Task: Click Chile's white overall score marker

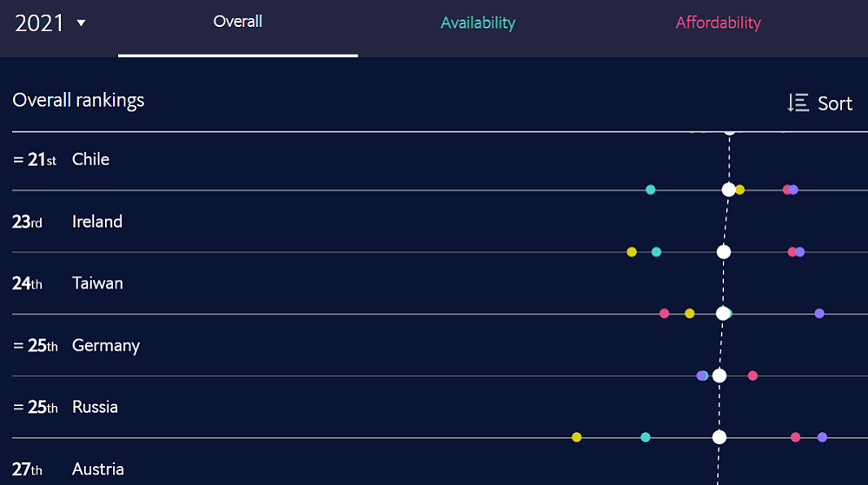Action: 729,189
